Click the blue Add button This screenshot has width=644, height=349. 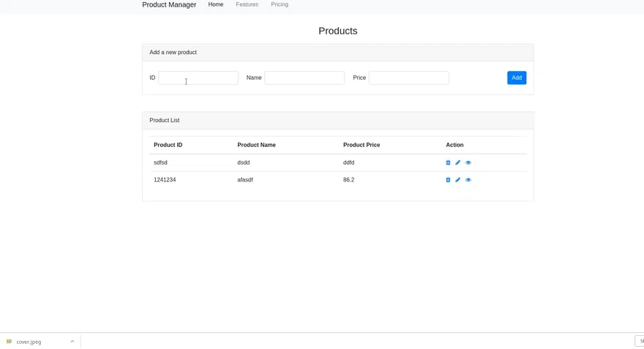click(517, 78)
